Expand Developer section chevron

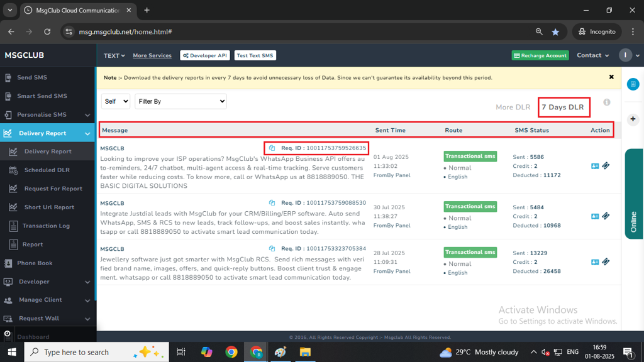(87, 282)
